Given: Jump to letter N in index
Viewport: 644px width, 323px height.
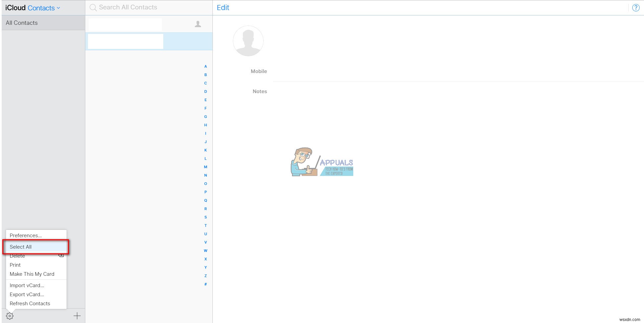Looking at the screenshot, I should click(x=205, y=175).
